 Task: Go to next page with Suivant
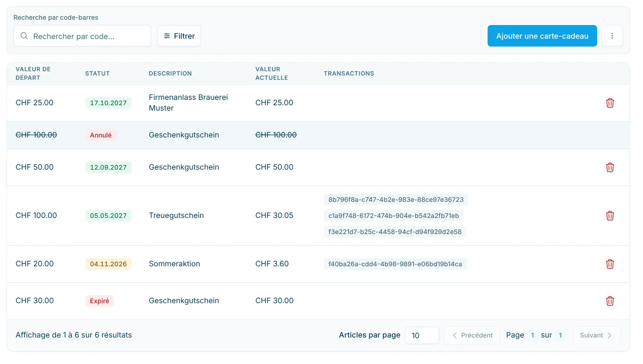596,335
